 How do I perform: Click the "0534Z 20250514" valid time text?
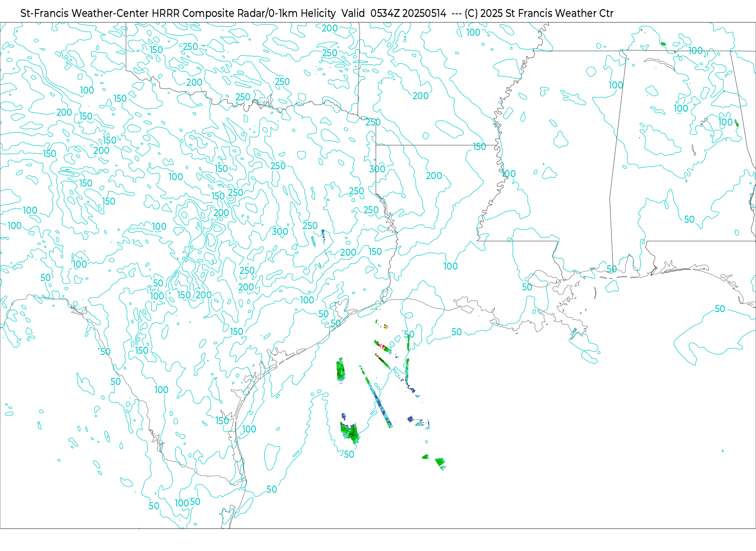408,13
